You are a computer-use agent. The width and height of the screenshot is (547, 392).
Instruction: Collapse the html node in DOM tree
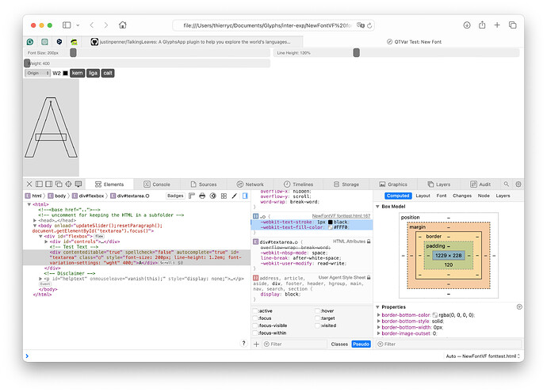coord(29,204)
